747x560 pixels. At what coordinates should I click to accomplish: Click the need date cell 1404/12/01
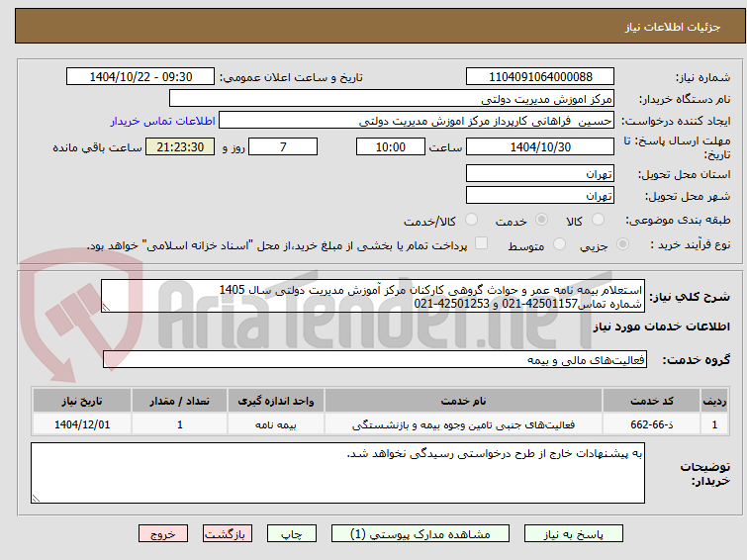coord(82,424)
